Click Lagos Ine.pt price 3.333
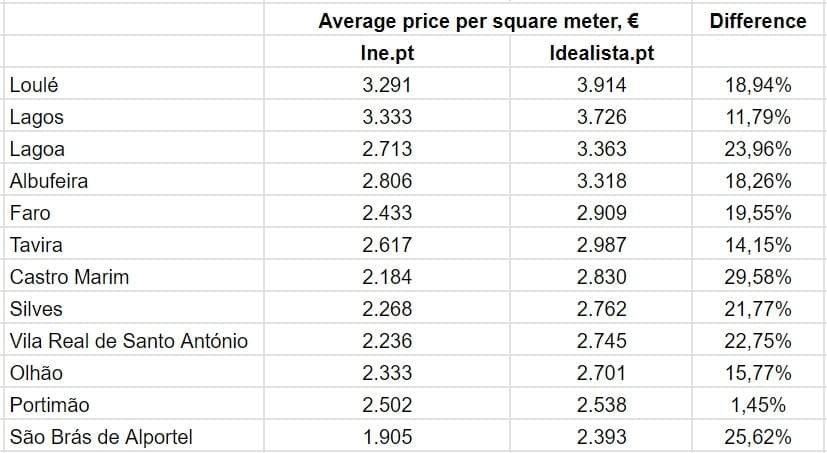Screen dimensions: 827x453 pyautogui.click(x=387, y=117)
